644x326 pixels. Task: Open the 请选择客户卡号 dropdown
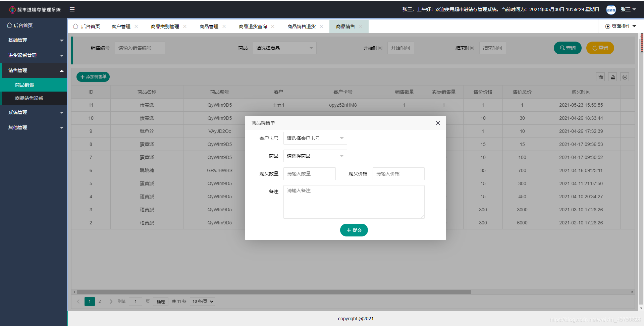pyautogui.click(x=315, y=138)
